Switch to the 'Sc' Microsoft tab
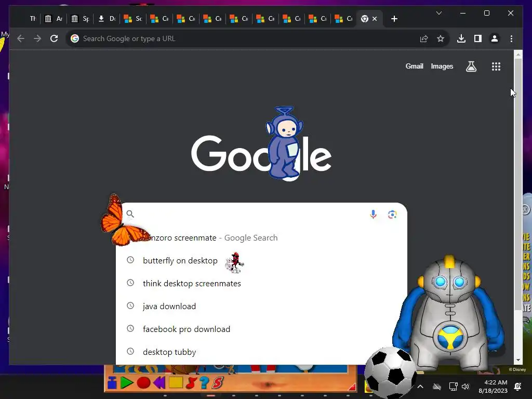The height and width of the screenshot is (399, 532). pos(133,19)
